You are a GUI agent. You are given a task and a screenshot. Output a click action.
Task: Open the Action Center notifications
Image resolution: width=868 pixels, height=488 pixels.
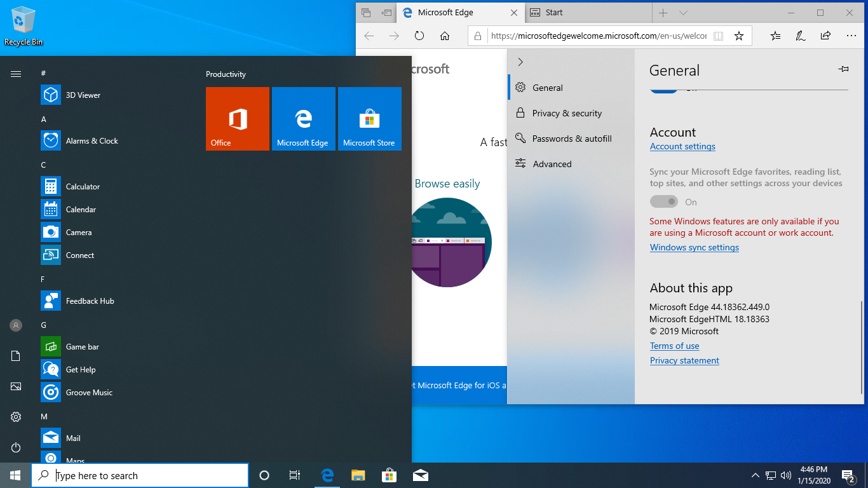(848, 475)
